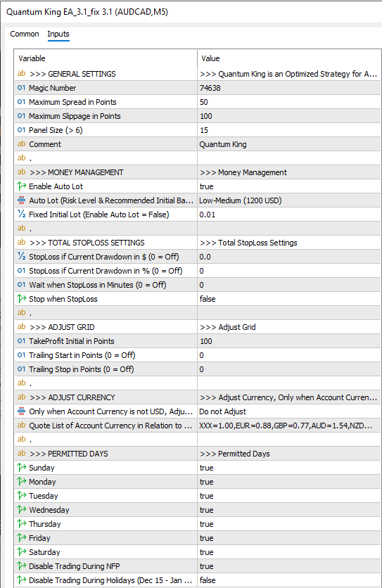Click the string icon beside Comment

pyautogui.click(x=21, y=144)
